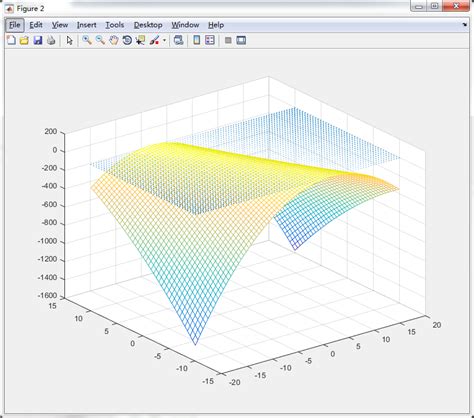Image resolution: width=474 pixels, height=418 pixels.
Task: Activate the Zoom In magnifier tool
Action: click(87, 40)
